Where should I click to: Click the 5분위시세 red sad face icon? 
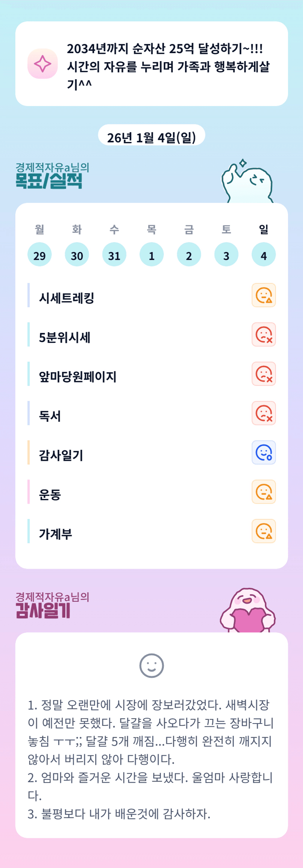pos(263,334)
